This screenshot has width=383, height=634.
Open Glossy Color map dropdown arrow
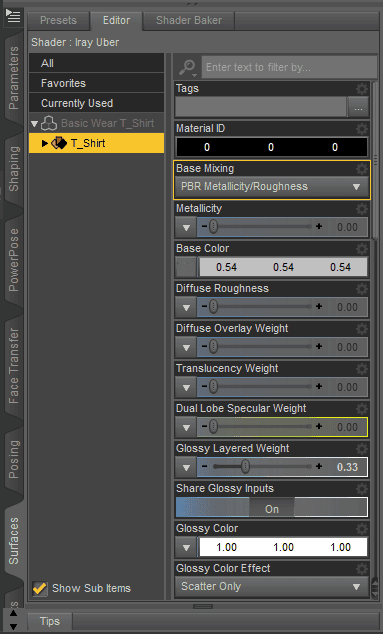tap(186, 547)
